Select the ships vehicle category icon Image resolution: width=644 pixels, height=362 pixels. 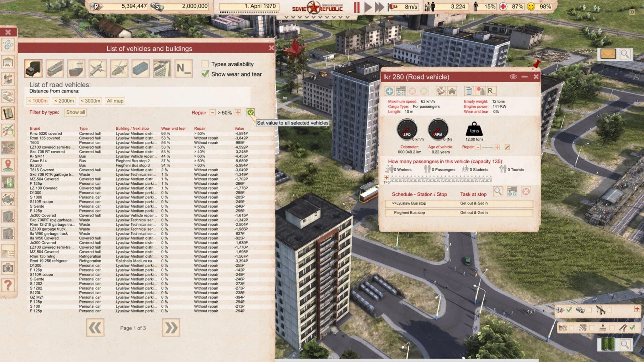[76, 68]
